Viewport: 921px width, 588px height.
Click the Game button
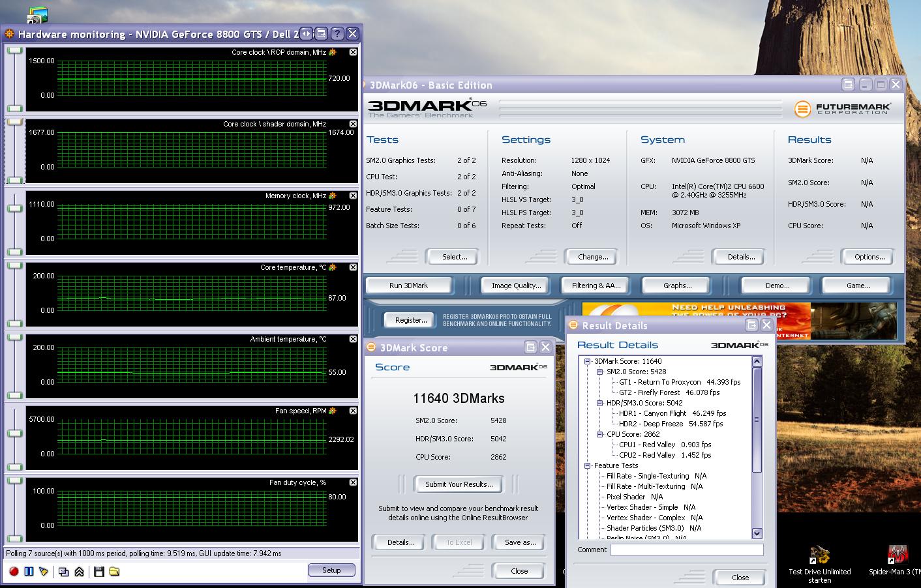pos(858,286)
